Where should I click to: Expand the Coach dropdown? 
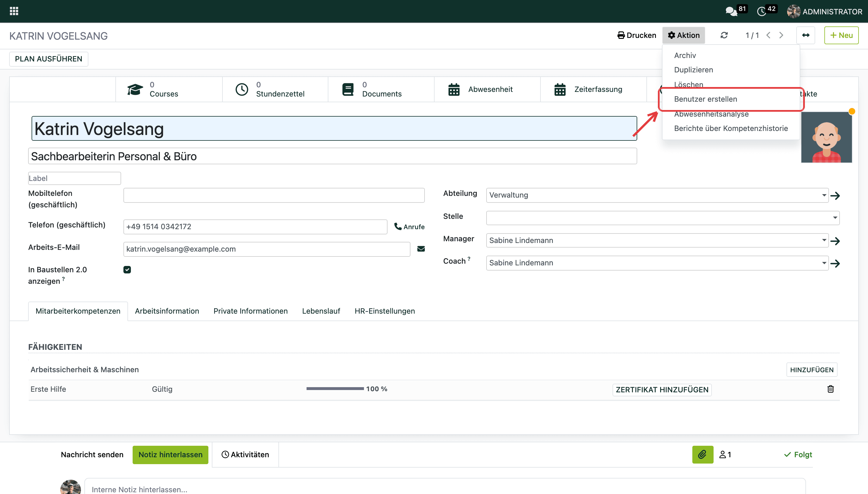coord(824,263)
